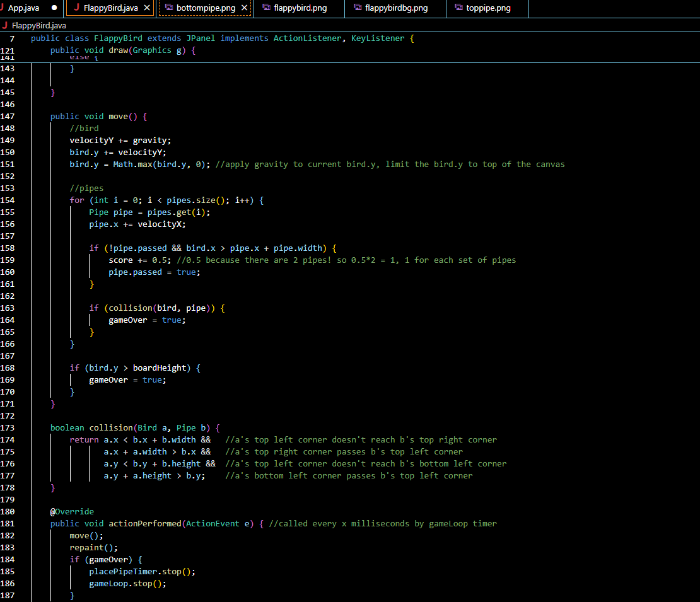Click the image icon on bottompipe.png tab
The width and height of the screenshot is (700, 602).
click(168, 8)
